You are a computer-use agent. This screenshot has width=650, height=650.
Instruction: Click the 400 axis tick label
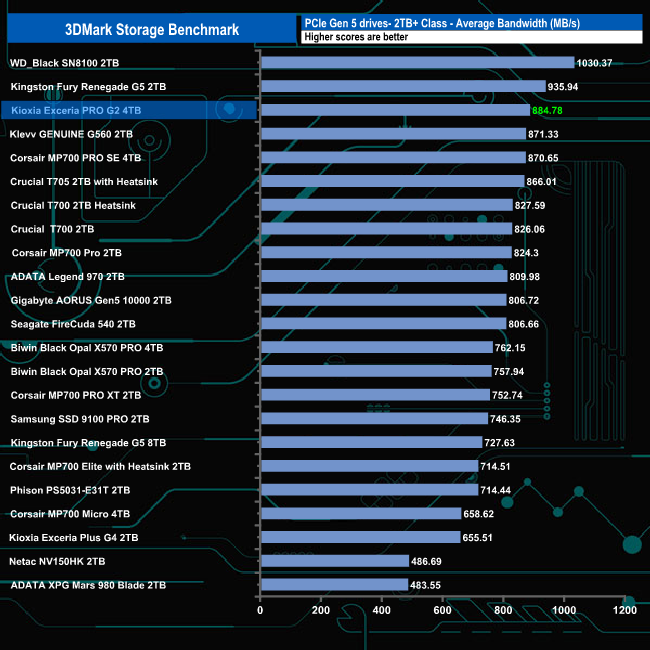point(381,611)
